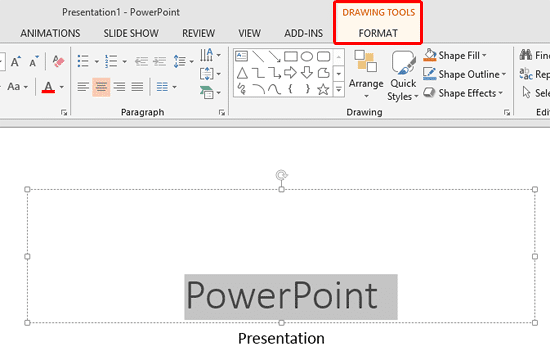Viewport: 550px width, 360px height.
Task: Open Paragraph dialog launcher
Action: pos(222,112)
